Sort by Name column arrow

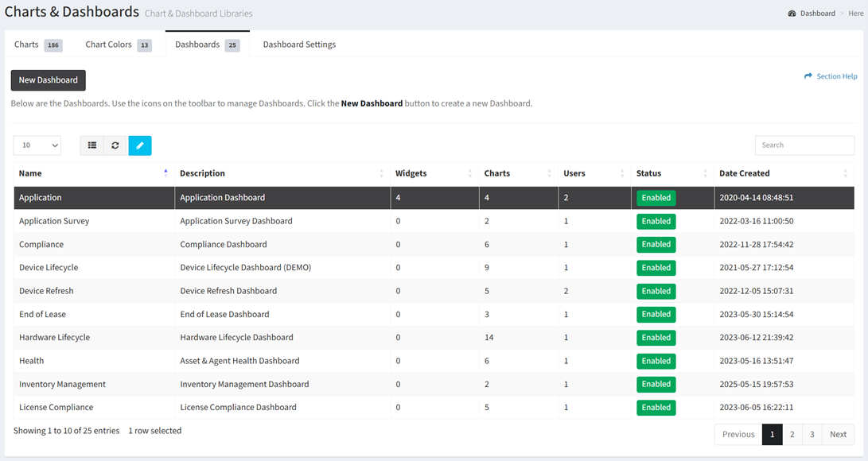click(165, 173)
